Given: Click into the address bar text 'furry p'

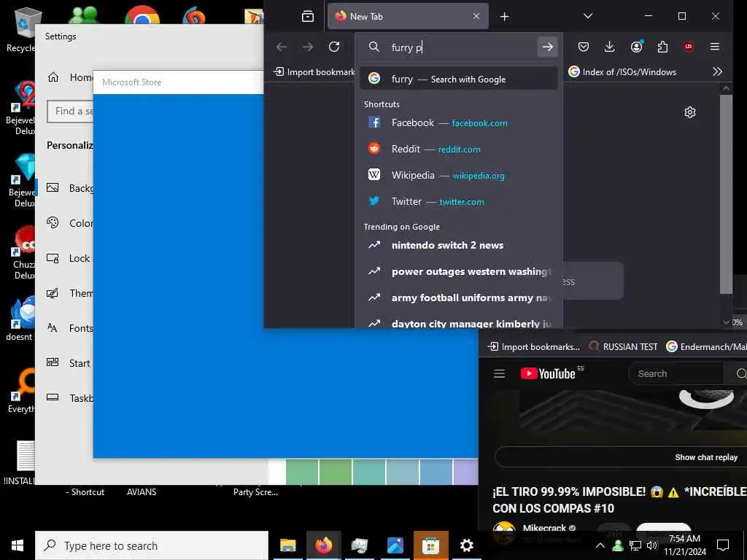Looking at the screenshot, I should 407,47.
